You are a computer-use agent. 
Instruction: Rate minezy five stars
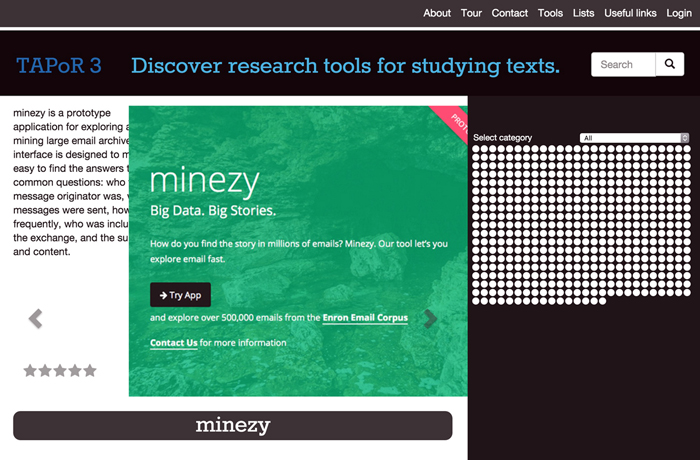coord(90,370)
